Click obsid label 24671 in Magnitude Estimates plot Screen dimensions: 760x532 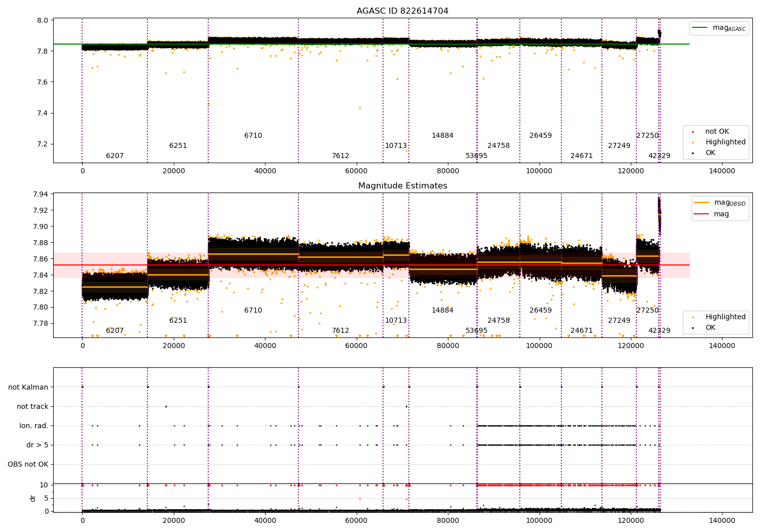coord(582,331)
